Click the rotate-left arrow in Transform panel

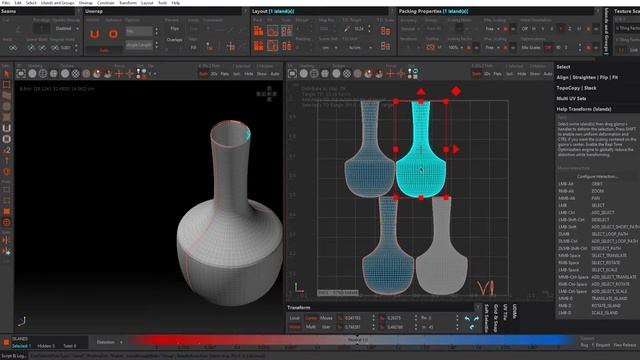coord(467,318)
